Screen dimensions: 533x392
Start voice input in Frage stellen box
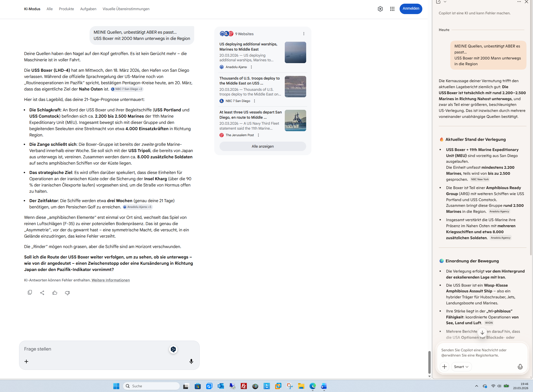pyautogui.click(x=191, y=361)
